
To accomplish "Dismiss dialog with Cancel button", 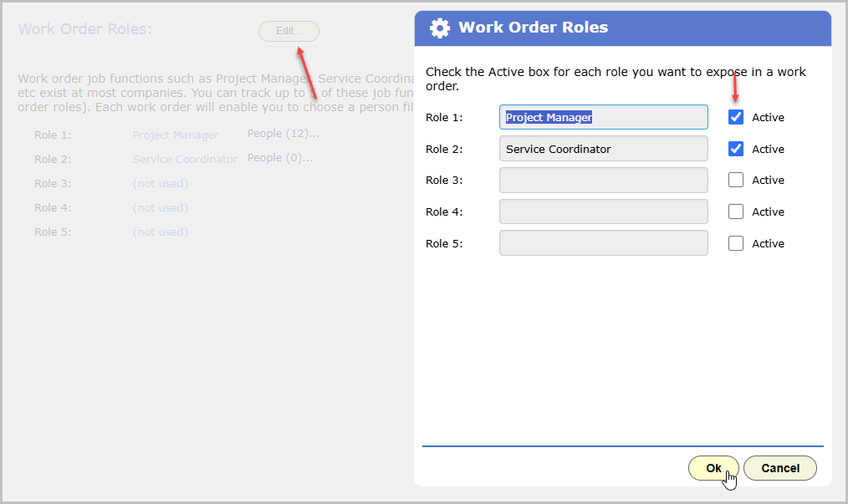I will [x=780, y=468].
